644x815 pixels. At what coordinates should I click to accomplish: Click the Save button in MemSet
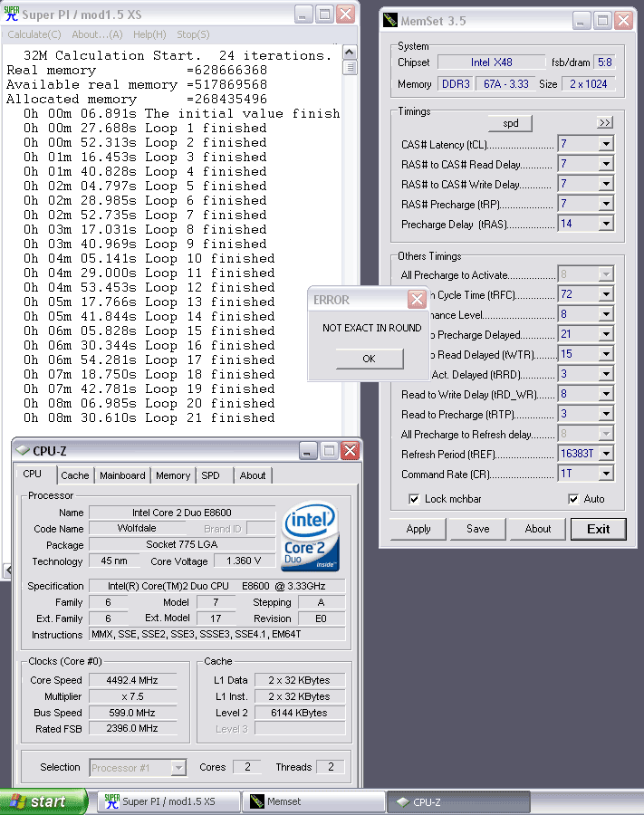[x=477, y=529]
